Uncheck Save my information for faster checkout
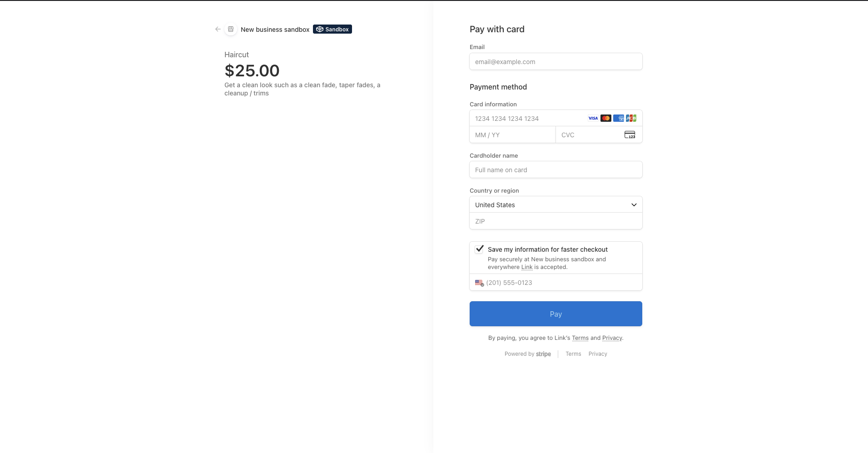This screenshot has width=868, height=453. [480, 249]
